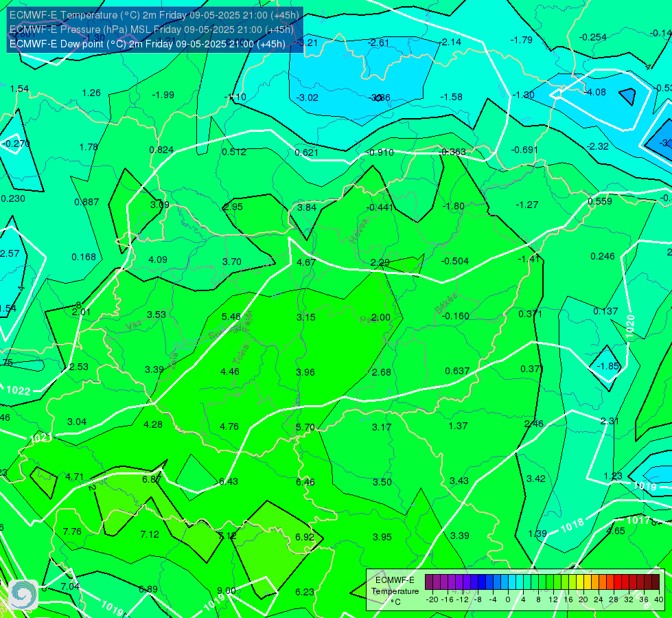Viewport: 672px width, 618px height.
Task: Select the ECMWF-E Dew point 2m layer label
Action: coord(148,44)
